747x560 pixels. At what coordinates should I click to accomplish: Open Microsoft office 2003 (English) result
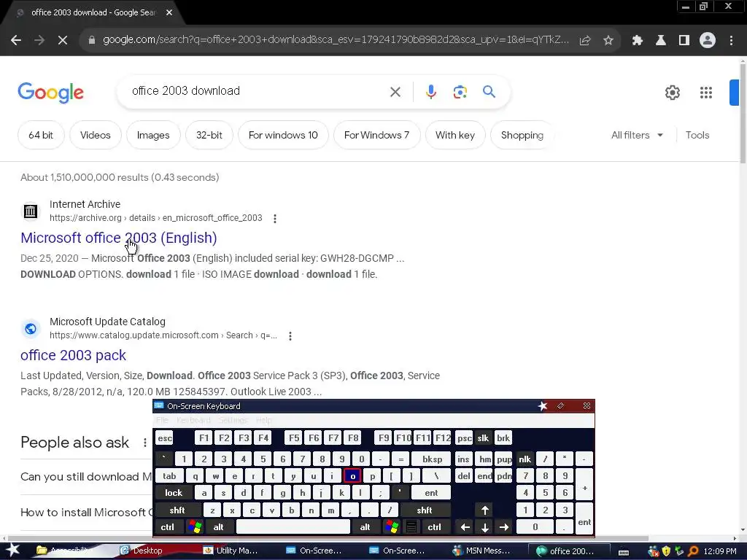(119, 238)
